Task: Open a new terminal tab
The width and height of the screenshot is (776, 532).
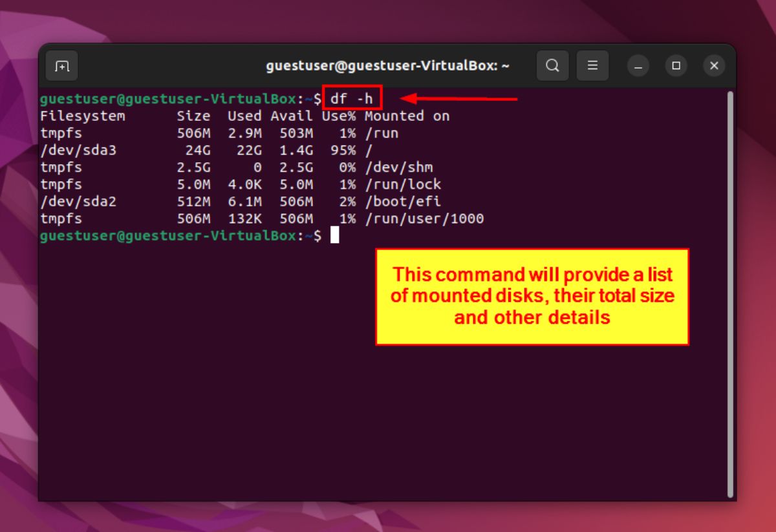Action: click(x=62, y=66)
